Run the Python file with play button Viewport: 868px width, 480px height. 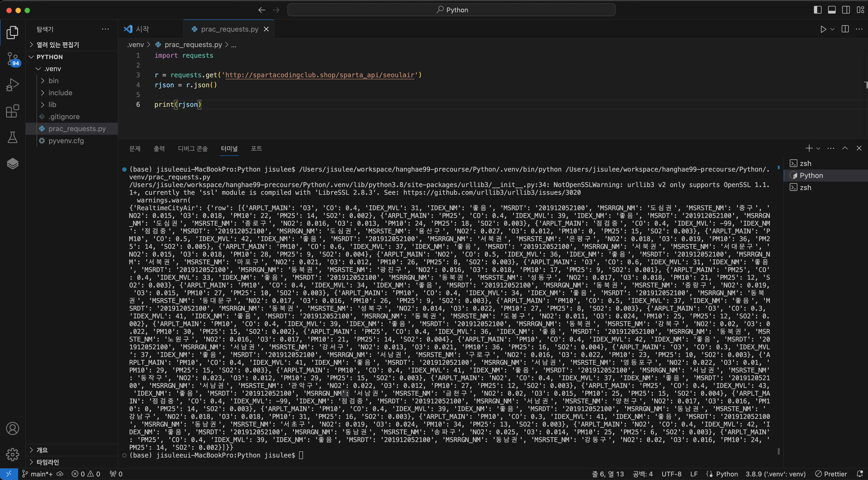tap(823, 29)
